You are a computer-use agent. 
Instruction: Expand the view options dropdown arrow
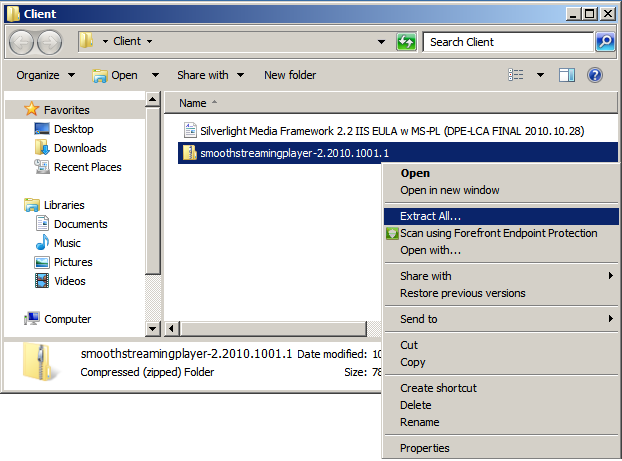(540, 75)
